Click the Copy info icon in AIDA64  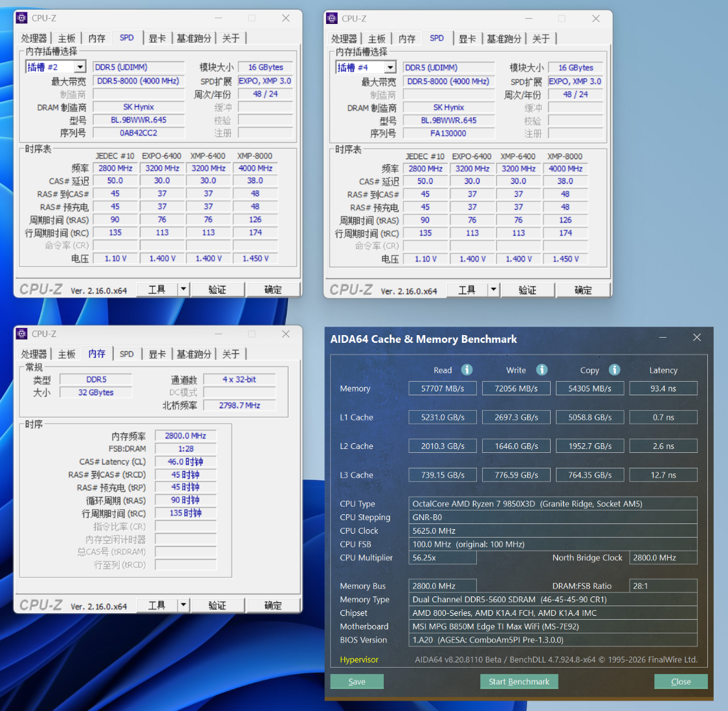pos(614,370)
